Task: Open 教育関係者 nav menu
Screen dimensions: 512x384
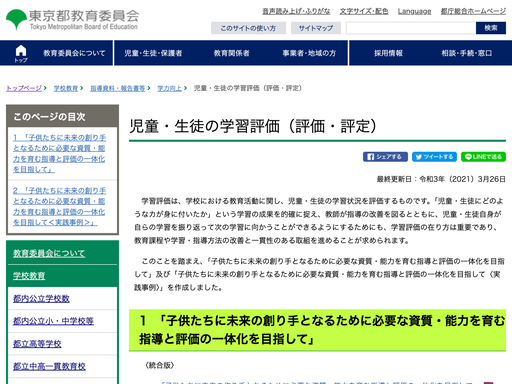Action: tap(232, 53)
